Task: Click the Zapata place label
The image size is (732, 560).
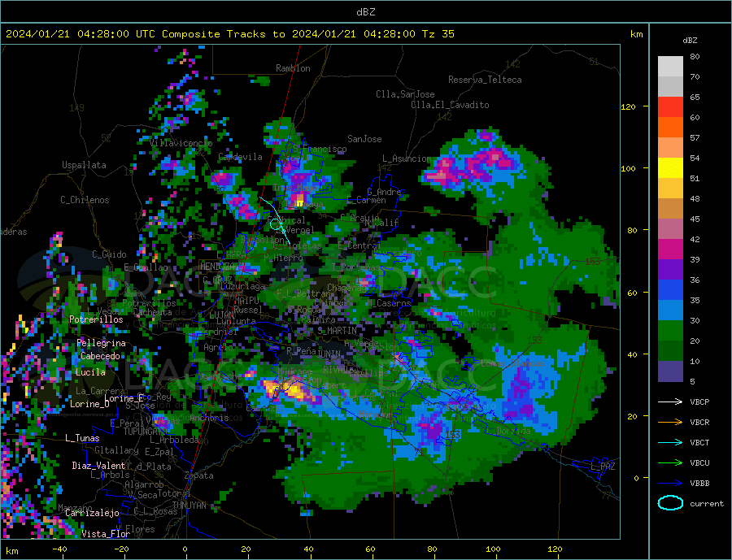Action: pyautogui.click(x=199, y=475)
